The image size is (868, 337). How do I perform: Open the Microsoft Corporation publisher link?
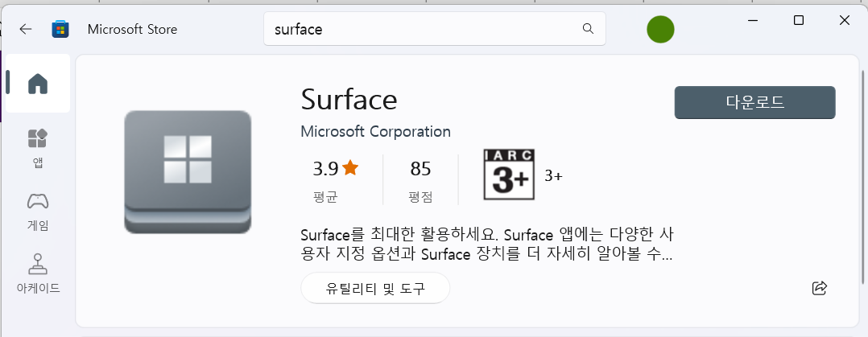tap(375, 132)
